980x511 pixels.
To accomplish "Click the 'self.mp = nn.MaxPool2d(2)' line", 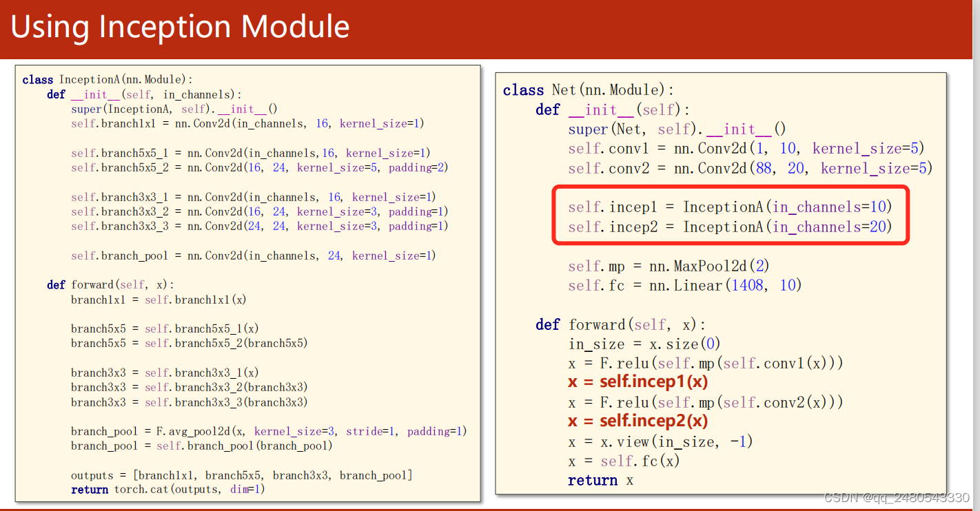I will tap(669, 265).
